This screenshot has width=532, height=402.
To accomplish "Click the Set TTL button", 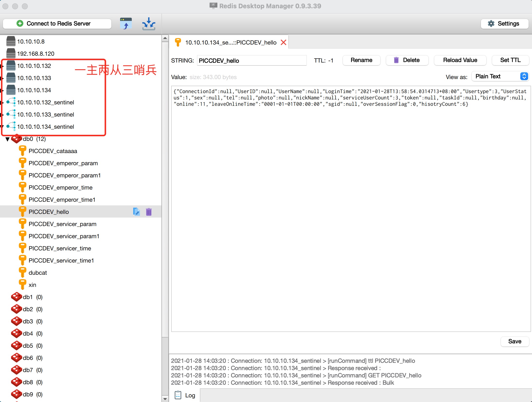I will 510,60.
